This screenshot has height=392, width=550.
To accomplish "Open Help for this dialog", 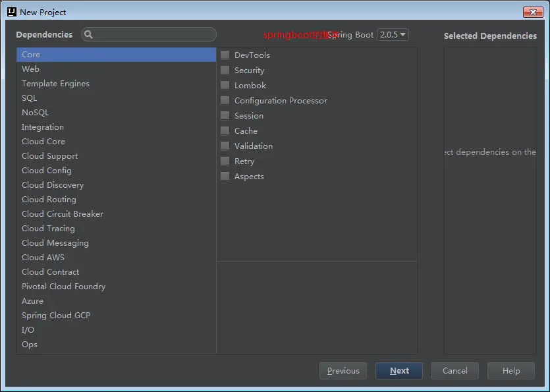I will coord(511,371).
